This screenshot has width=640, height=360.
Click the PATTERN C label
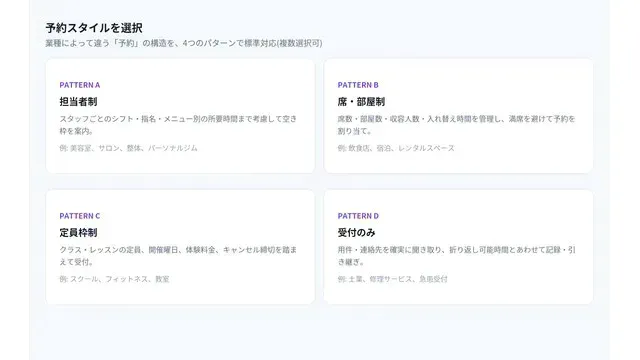click(x=80, y=216)
